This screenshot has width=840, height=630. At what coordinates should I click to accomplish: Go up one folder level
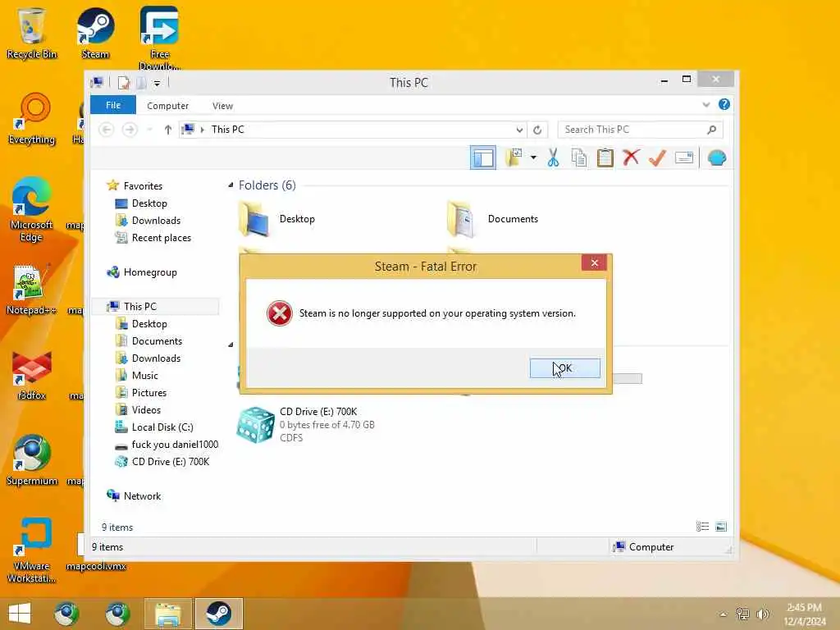click(167, 130)
